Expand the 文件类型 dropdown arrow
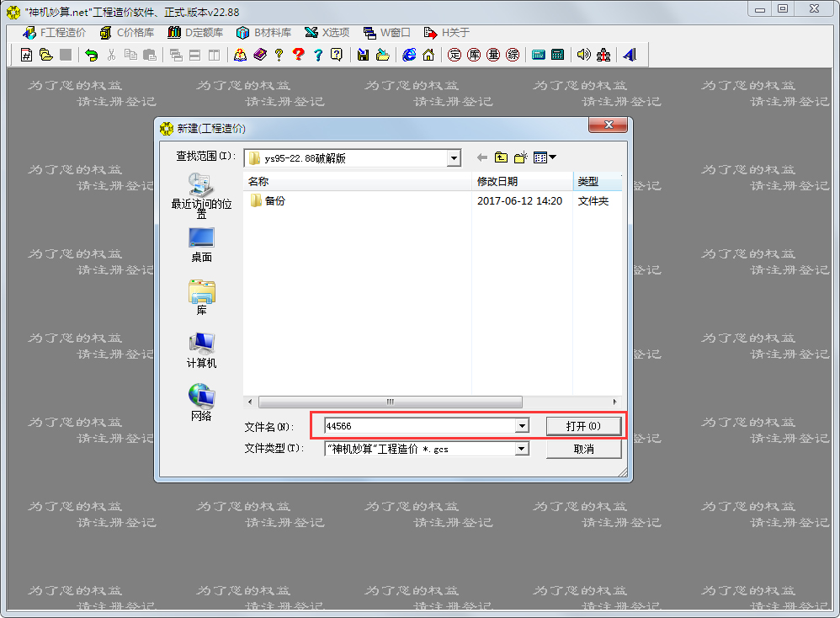The width and height of the screenshot is (840, 618). pyautogui.click(x=522, y=449)
